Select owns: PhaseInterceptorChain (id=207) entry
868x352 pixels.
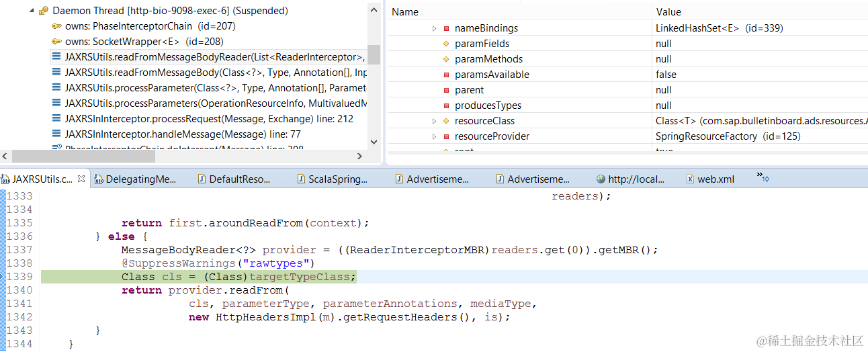[150, 26]
